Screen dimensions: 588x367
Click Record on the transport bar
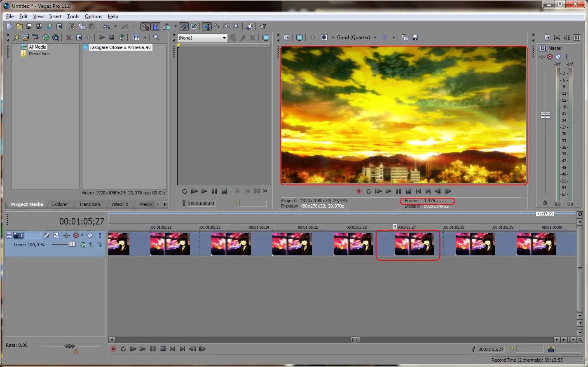(x=113, y=349)
